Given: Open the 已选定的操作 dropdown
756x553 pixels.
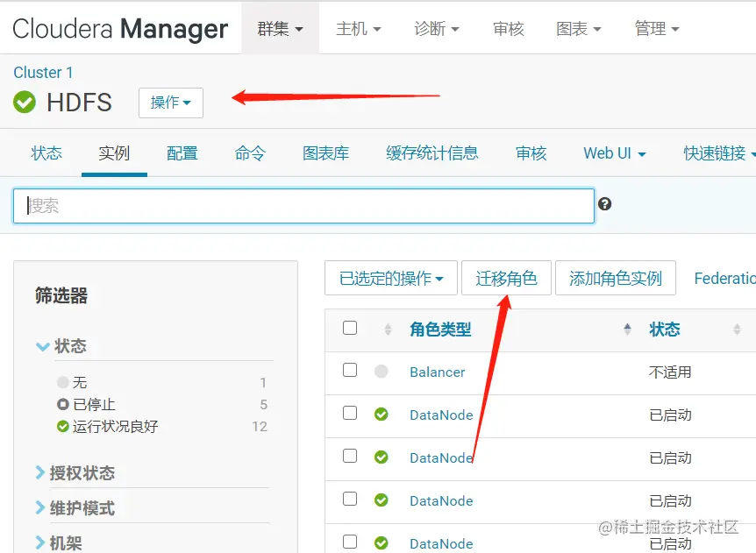Looking at the screenshot, I should [391, 278].
